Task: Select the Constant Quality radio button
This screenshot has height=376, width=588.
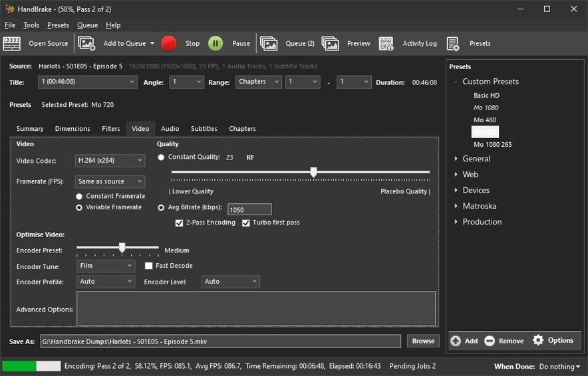Action: (x=162, y=157)
